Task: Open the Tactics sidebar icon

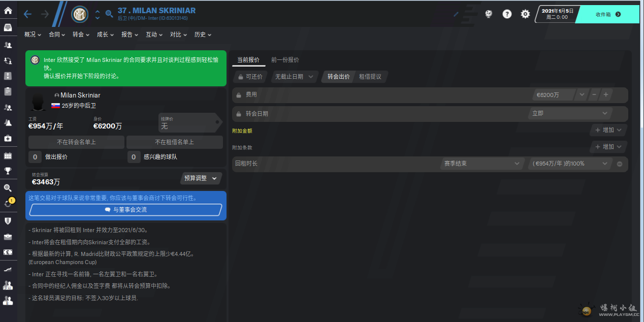Action: pos(8,76)
